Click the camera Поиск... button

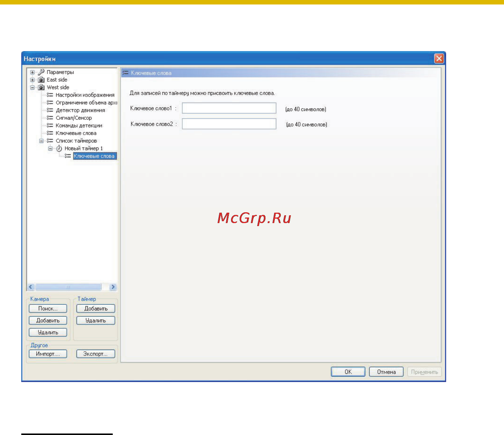48,309
